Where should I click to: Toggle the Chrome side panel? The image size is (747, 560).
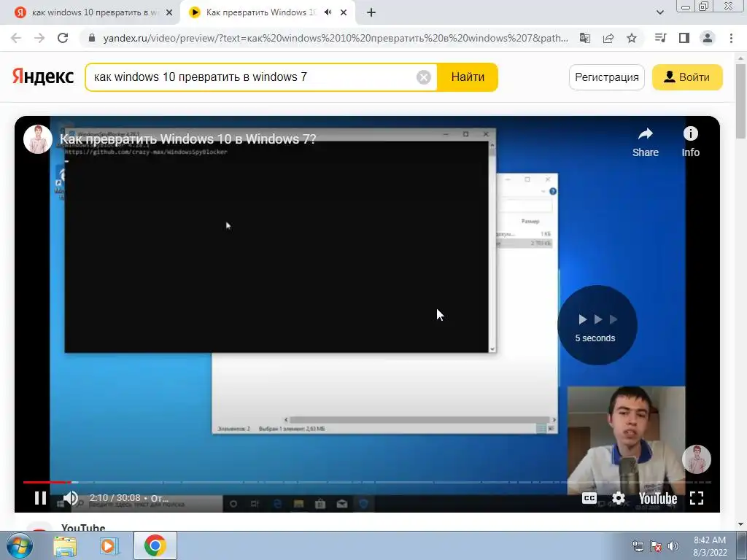click(684, 38)
